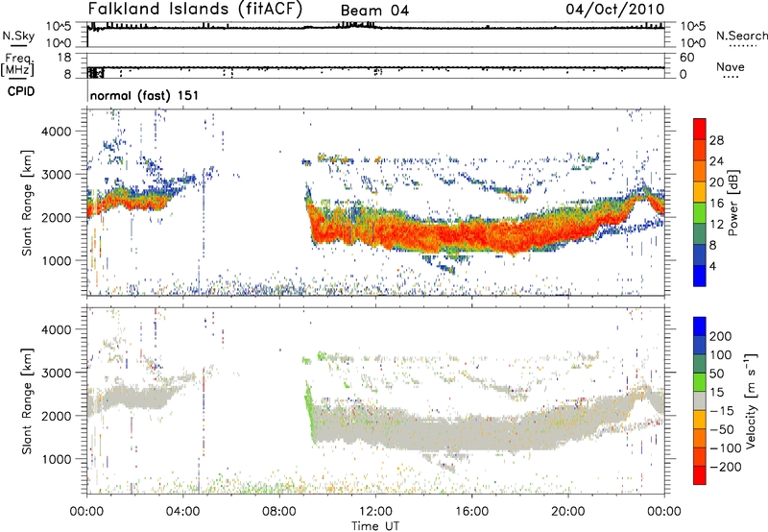Click the '20:00' time axis tick label
Image resolution: width=768 pixels, height=532 pixels.
568,511
